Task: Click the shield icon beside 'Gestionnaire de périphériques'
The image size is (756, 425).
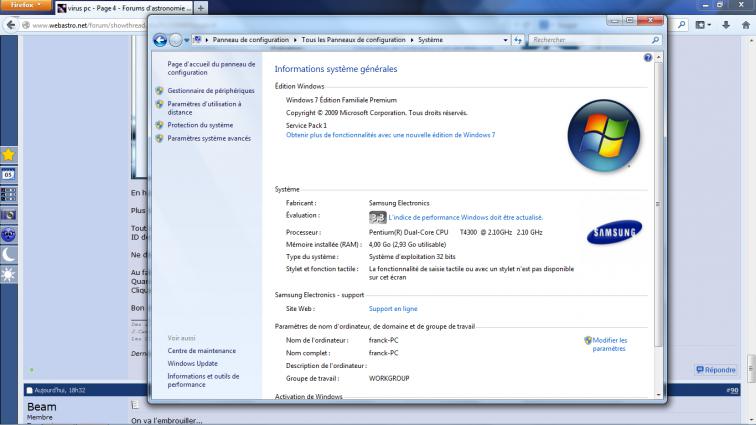Action: click(x=160, y=90)
